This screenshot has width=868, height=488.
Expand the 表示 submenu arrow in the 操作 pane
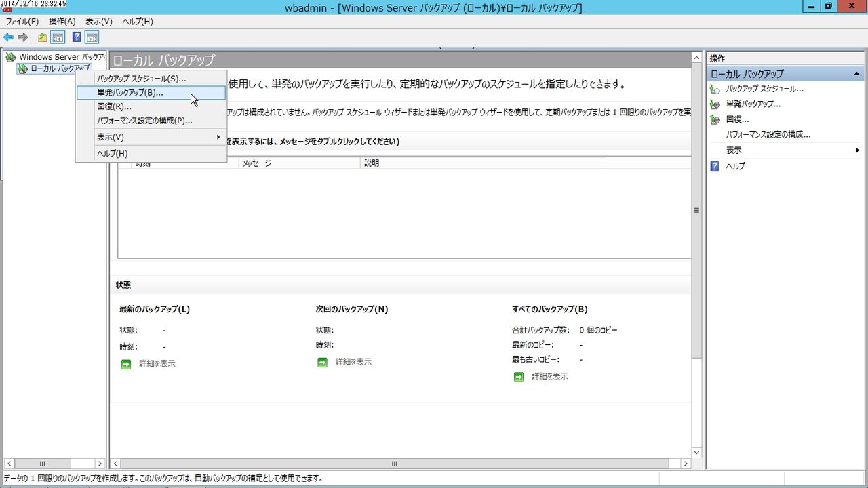(x=857, y=150)
